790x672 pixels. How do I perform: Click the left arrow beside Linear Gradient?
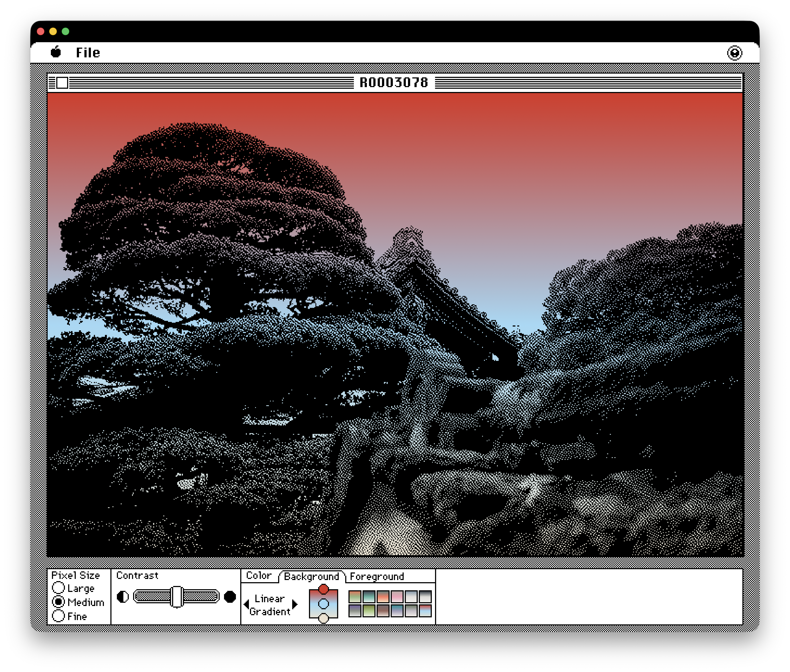click(x=246, y=605)
